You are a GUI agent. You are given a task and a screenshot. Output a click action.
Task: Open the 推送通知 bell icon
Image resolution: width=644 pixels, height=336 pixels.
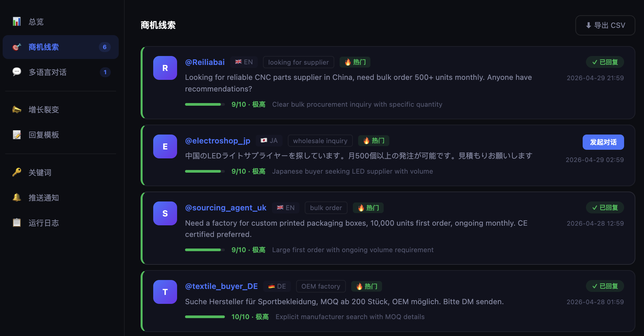(17, 197)
